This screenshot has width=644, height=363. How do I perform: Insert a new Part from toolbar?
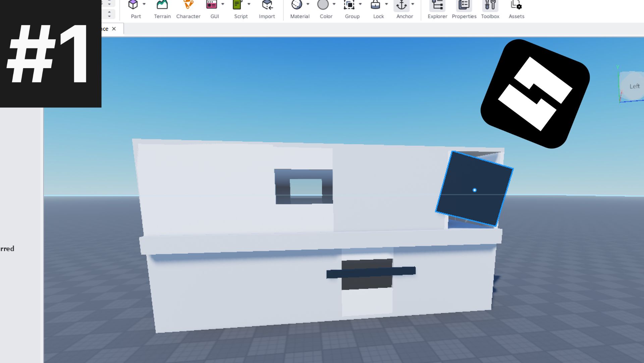[x=133, y=5]
